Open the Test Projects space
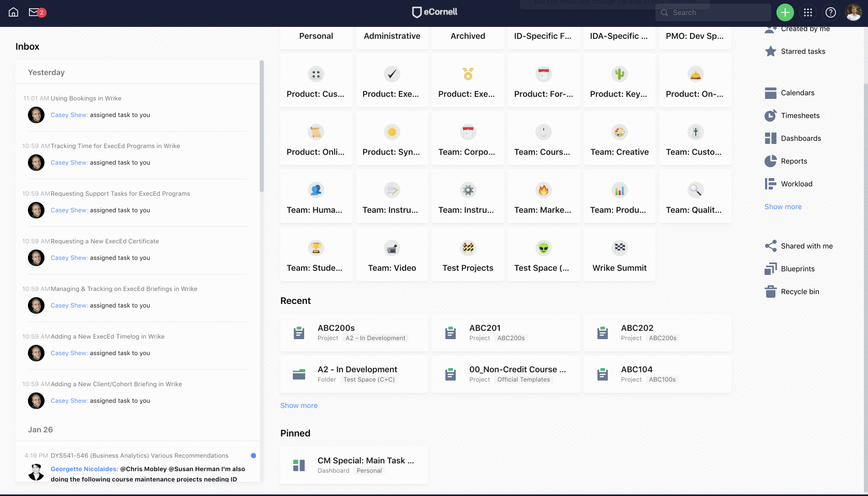 [468, 254]
